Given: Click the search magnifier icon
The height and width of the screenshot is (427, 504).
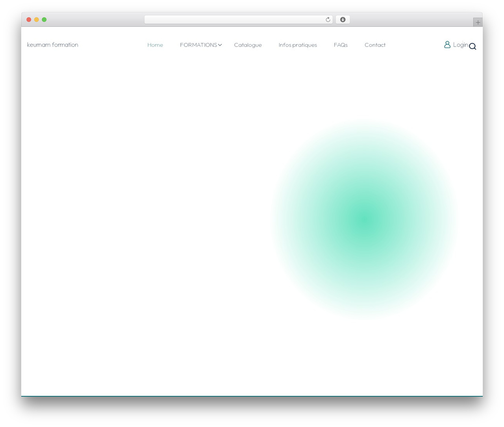Looking at the screenshot, I should coord(472,46).
